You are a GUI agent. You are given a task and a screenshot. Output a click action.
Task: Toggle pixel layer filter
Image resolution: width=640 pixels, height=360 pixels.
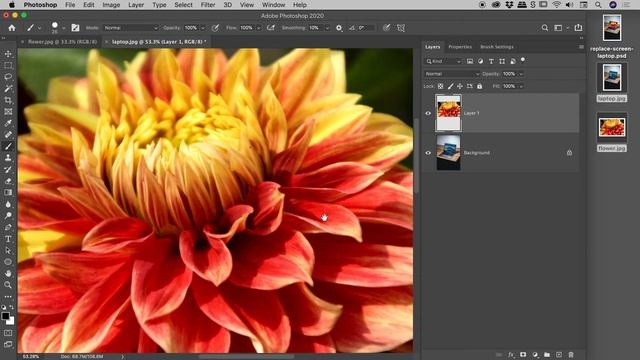pyautogui.click(x=470, y=61)
